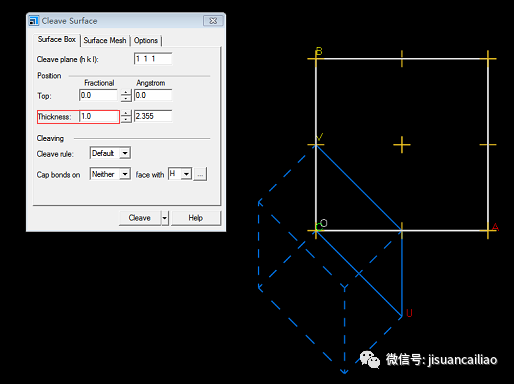Click the Cleave Surface title bar icon
This screenshot has width=514, height=384.
point(34,21)
